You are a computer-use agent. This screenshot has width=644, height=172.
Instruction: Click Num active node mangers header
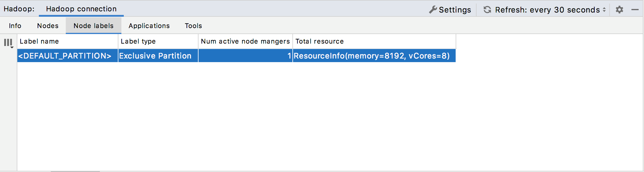coord(245,41)
